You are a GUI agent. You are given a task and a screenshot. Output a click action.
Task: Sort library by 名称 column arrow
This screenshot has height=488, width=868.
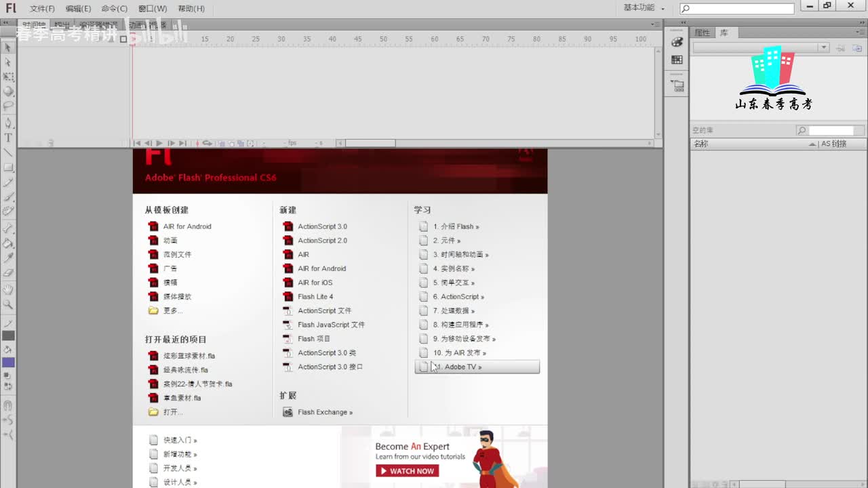click(812, 144)
